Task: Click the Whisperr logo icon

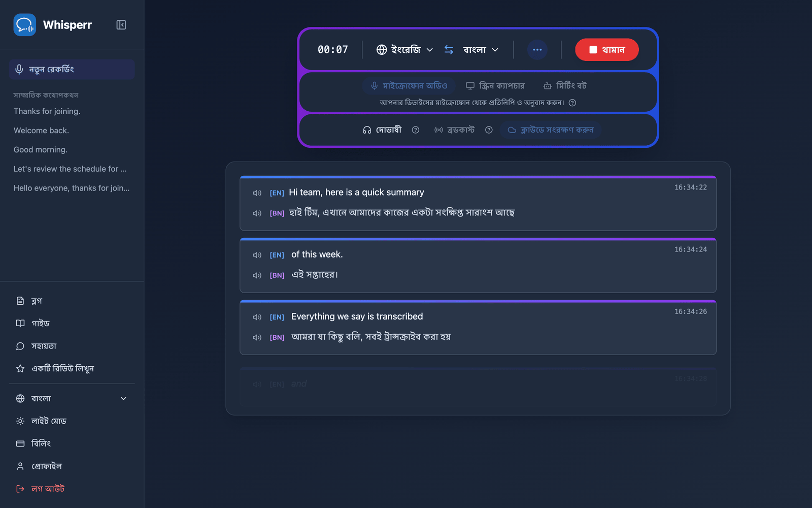Action: (x=25, y=25)
